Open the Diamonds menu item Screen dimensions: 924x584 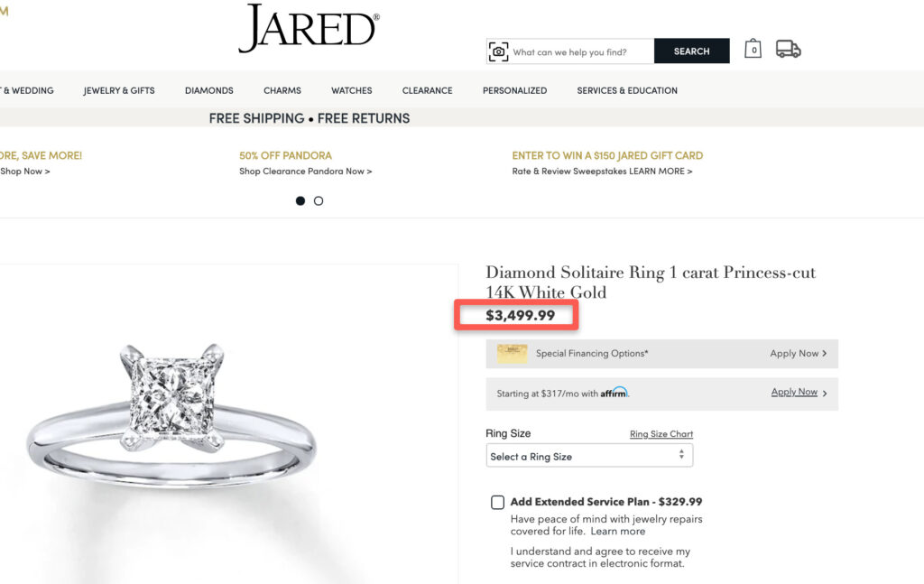208,90
